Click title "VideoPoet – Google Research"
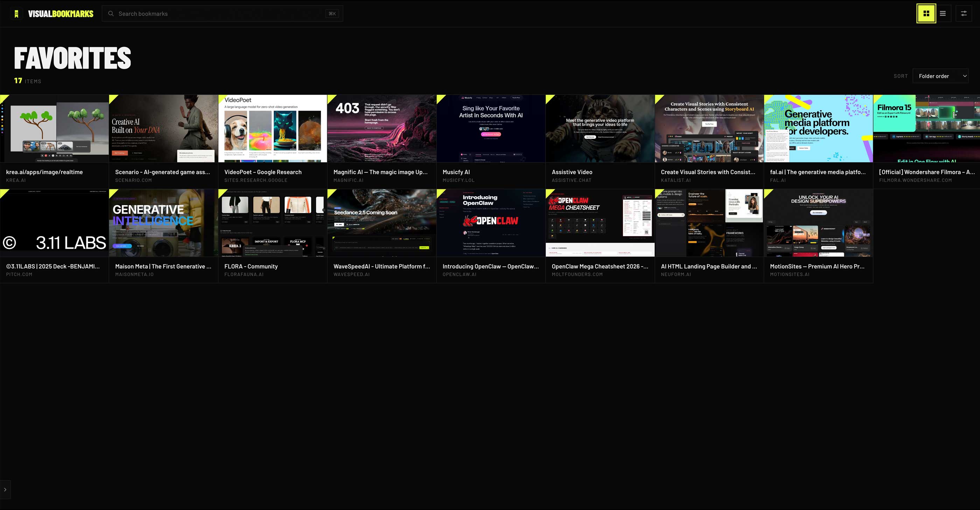Image resolution: width=980 pixels, height=510 pixels. (263, 172)
